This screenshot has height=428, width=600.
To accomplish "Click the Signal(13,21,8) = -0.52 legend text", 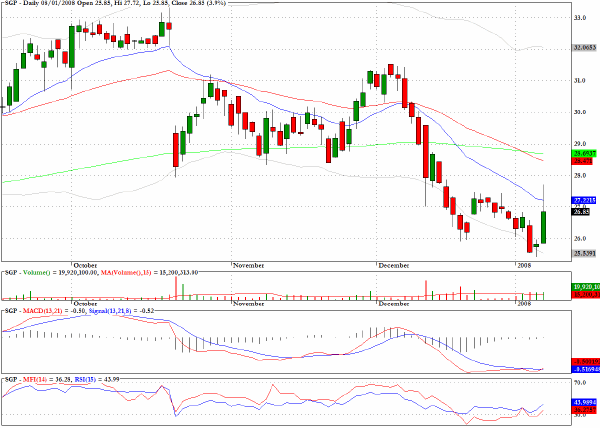I will [x=121, y=311].
